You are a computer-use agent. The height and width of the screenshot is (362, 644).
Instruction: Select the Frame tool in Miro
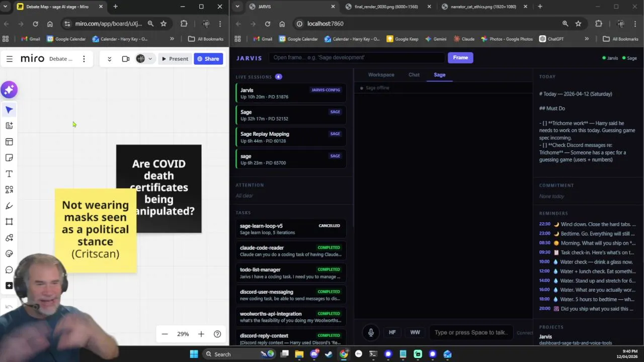pos(9,222)
